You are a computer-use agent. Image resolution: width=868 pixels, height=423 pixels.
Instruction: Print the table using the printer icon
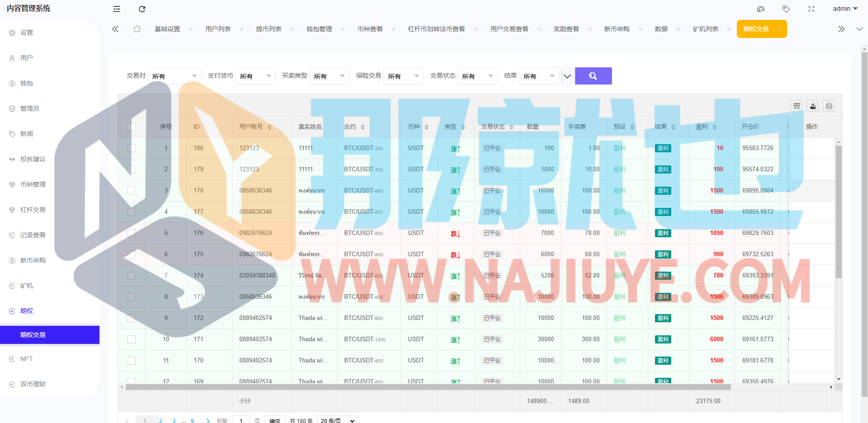pyautogui.click(x=829, y=106)
